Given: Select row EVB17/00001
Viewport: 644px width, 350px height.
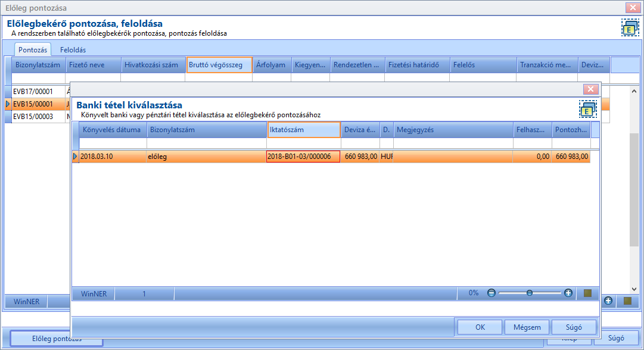Looking at the screenshot, I should 38,92.
